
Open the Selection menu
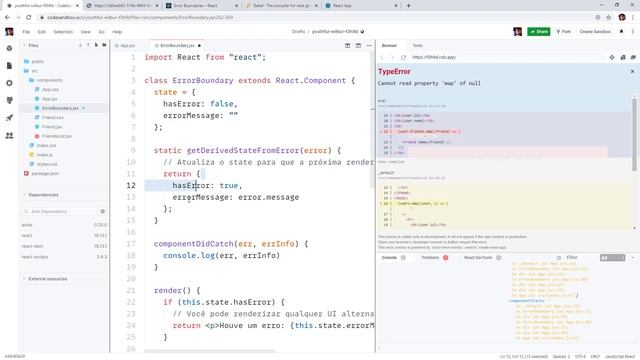click(x=63, y=31)
